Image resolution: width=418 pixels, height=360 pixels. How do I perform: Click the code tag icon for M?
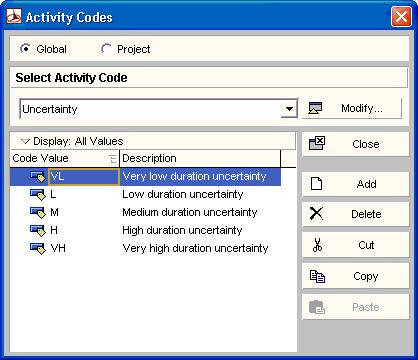[37, 213]
